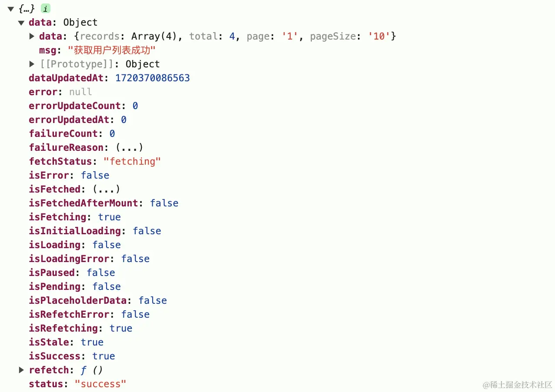The height and width of the screenshot is (392, 555).
Task: Click the isSuccess property name
Action: coord(54,356)
